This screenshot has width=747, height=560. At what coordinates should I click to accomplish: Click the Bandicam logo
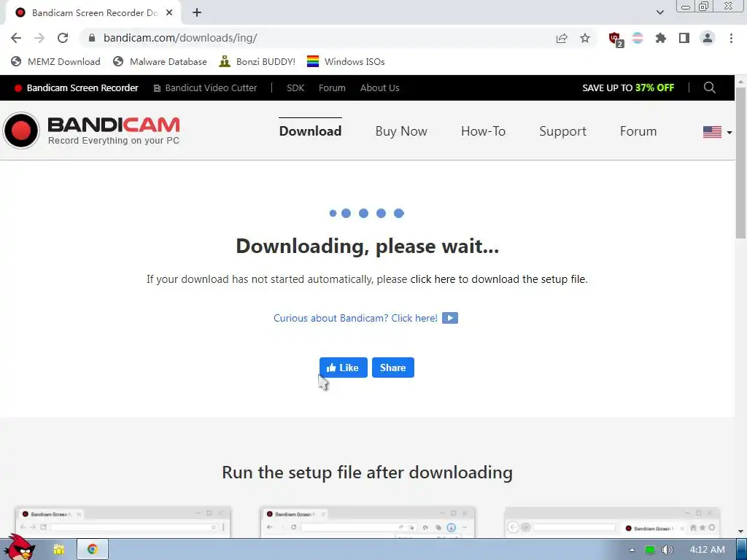(91, 131)
